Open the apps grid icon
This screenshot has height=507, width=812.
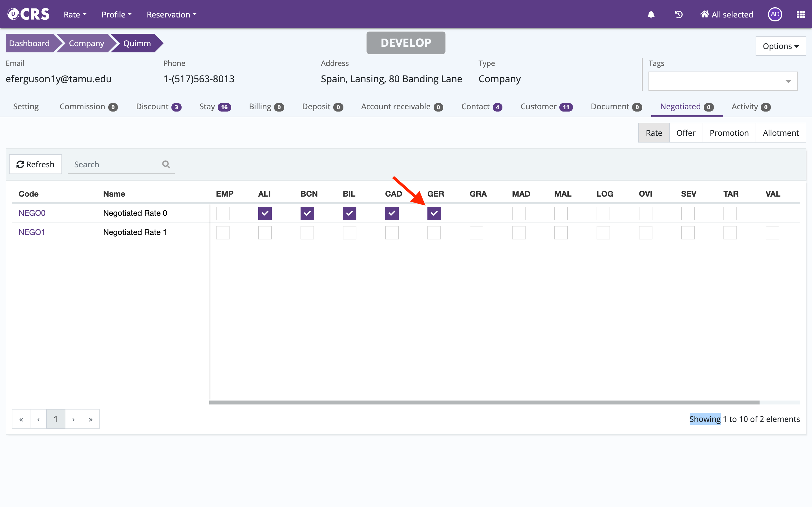click(801, 14)
